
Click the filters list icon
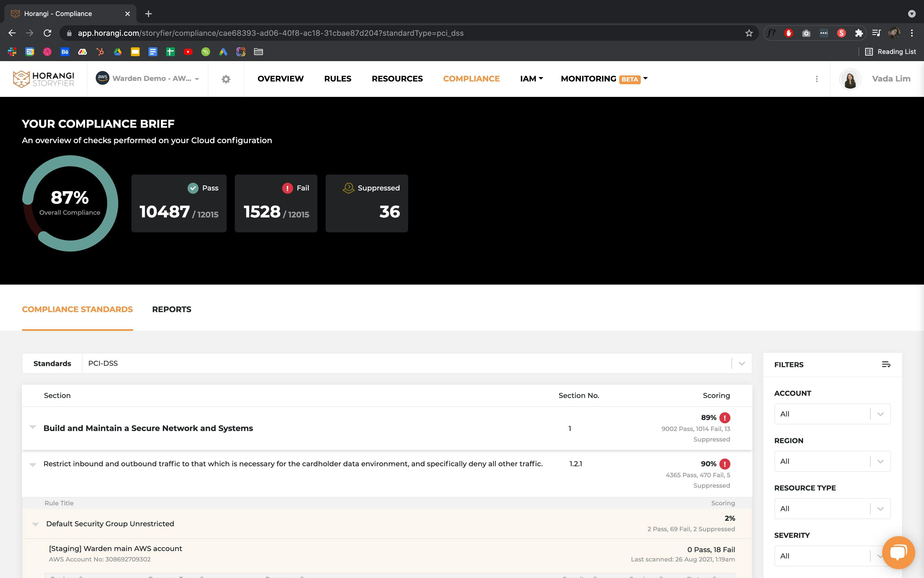click(x=886, y=364)
